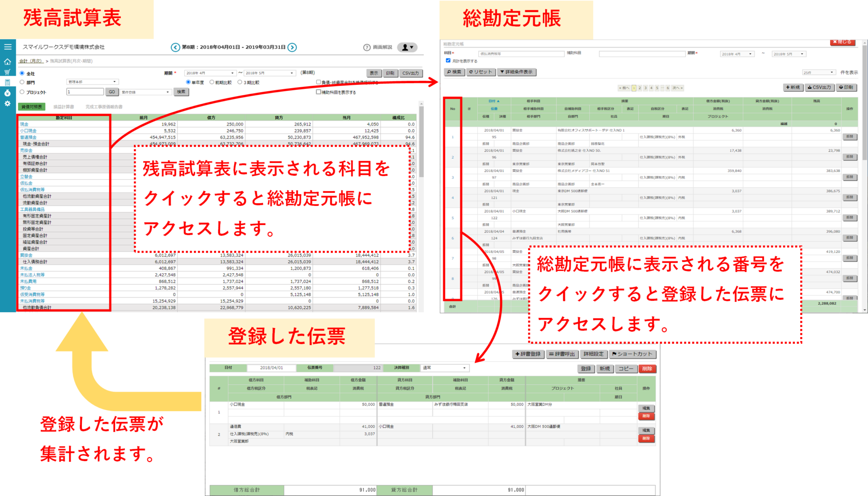Screen dimensions: 868x496
Task: Expand 詳細条件表示 in the ledger
Action: (x=517, y=72)
